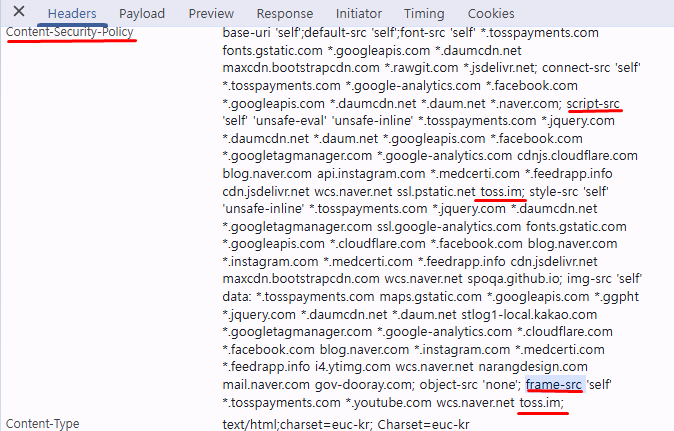Click mail.naver.com in the policy
Screen dimensions: 674x431
coord(266,384)
